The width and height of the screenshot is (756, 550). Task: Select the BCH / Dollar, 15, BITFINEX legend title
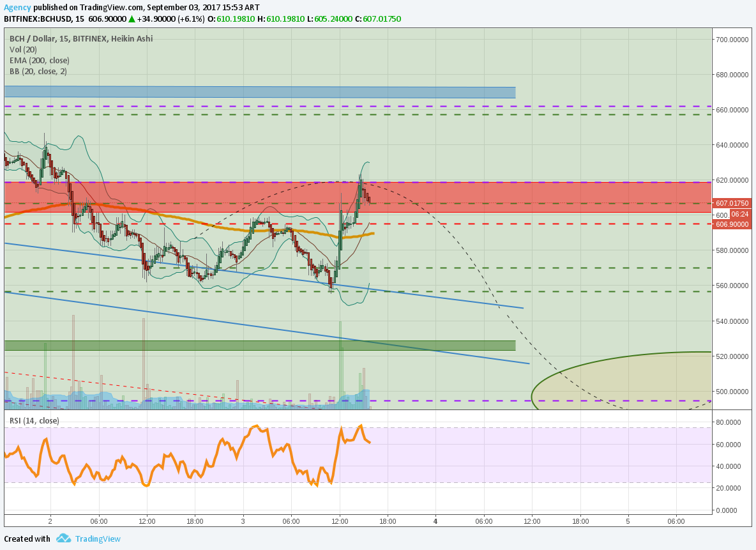[x=81, y=38]
